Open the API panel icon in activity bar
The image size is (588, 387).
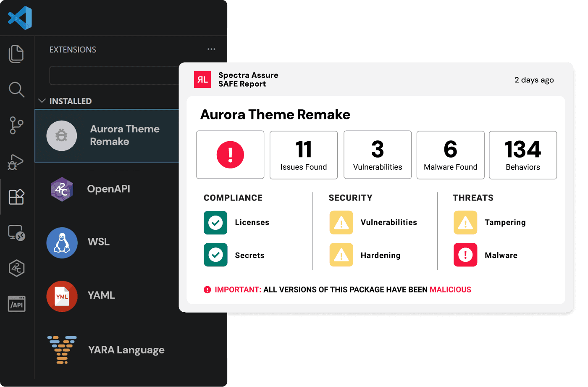(17, 304)
